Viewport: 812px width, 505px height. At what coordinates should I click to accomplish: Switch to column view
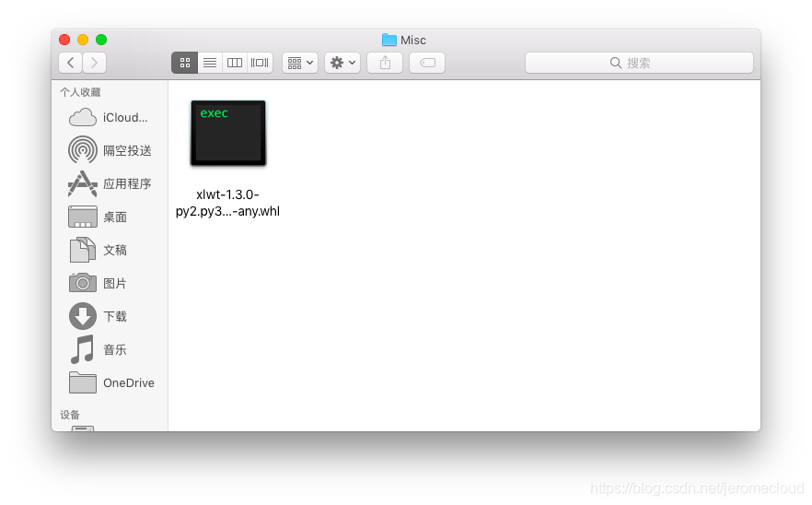(x=235, y=63)
